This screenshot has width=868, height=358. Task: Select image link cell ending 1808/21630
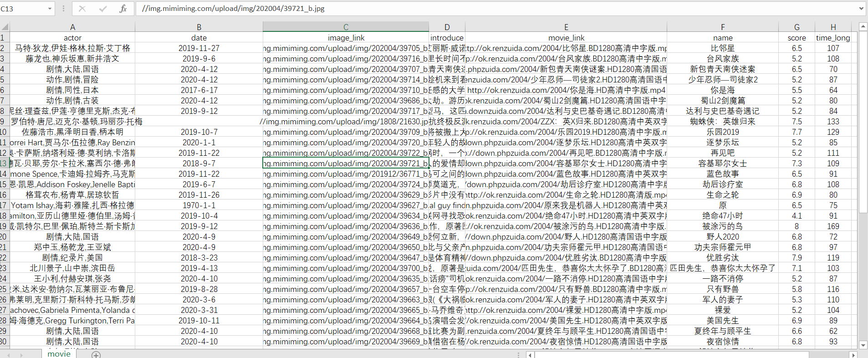[x=346, y=122]
